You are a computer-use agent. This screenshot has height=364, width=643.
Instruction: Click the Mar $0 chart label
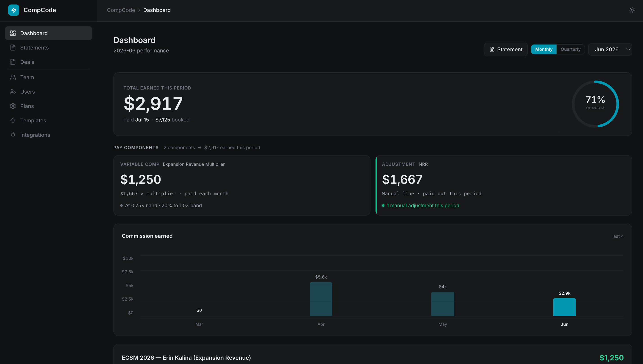pos(199,310)
